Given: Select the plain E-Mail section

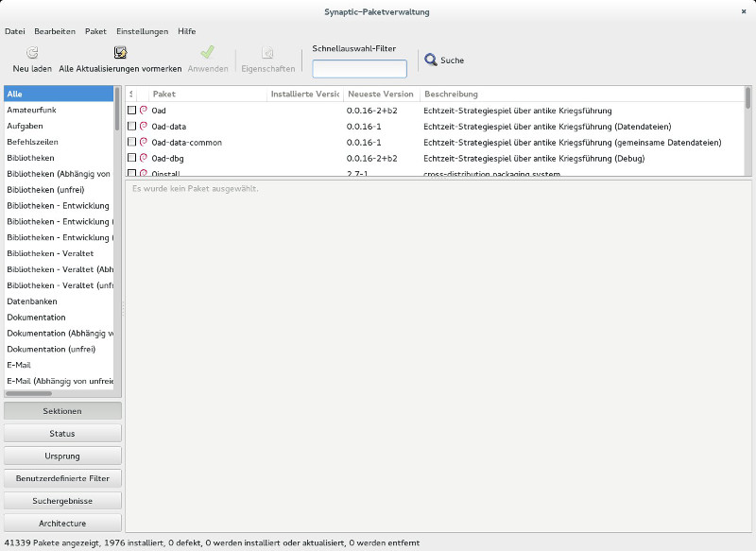Looking at the screenshot, I should pyautogui.click(x=59, y=365).
